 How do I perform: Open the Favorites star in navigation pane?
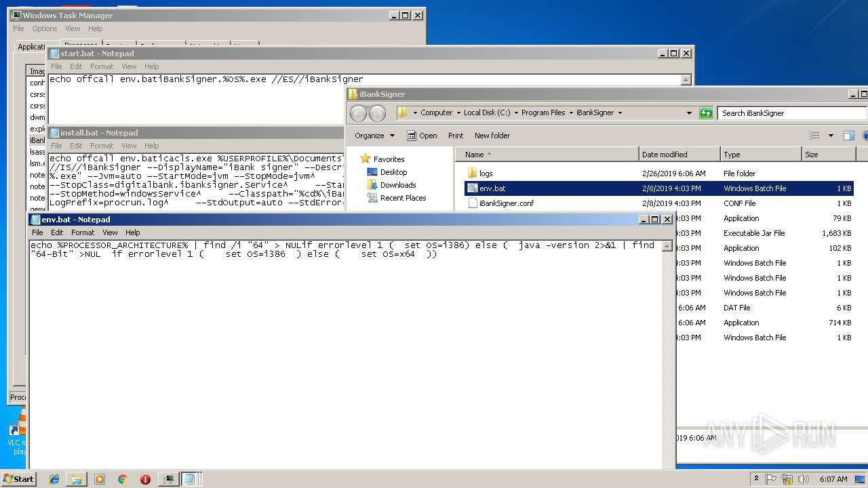pyautogui.click(x=366, y=159)
